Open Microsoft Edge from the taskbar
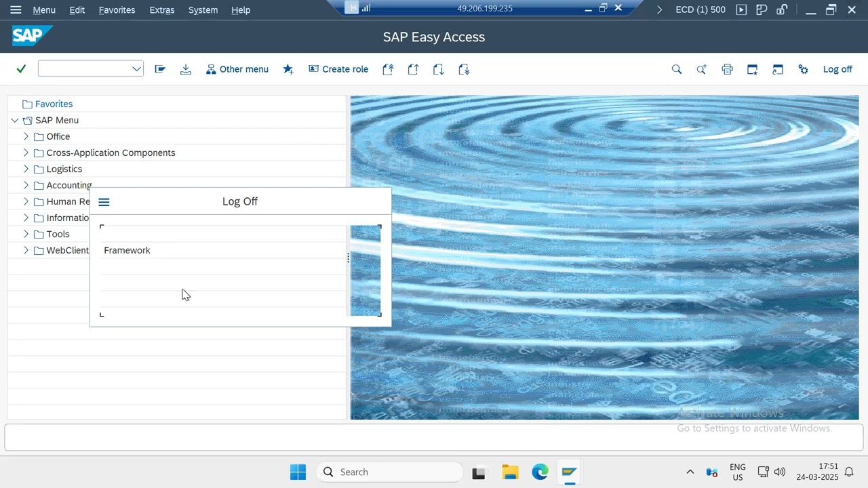The image size is (868, 488). [x=540, y=472]
